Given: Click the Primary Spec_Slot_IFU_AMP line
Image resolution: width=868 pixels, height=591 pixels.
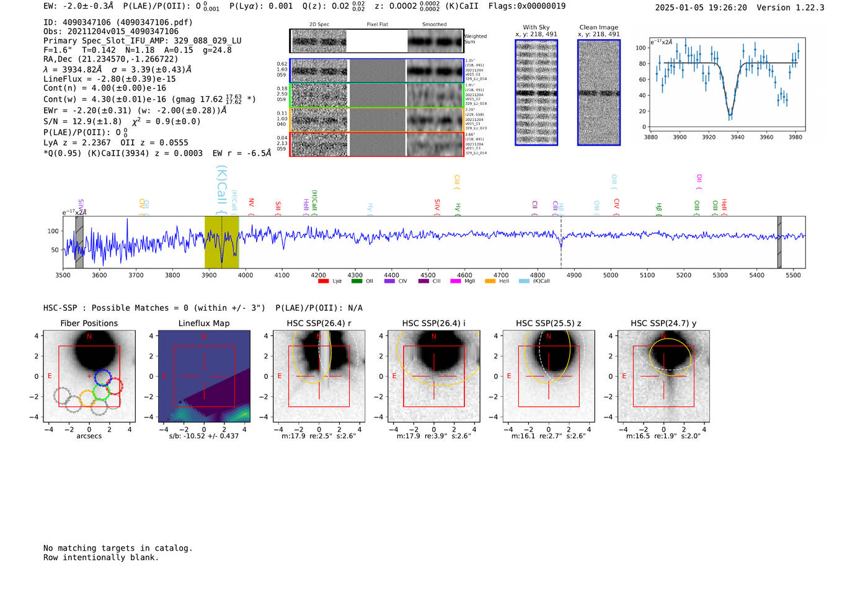Looking at the screenshot, I should pyautogui.click(x=143, y=40).
